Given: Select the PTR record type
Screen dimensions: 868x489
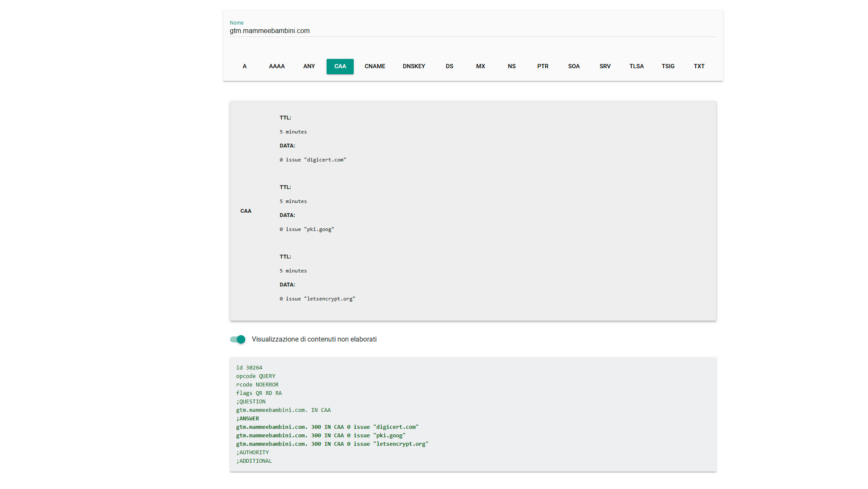Looking at the screenshot, I should click(543, 67).
